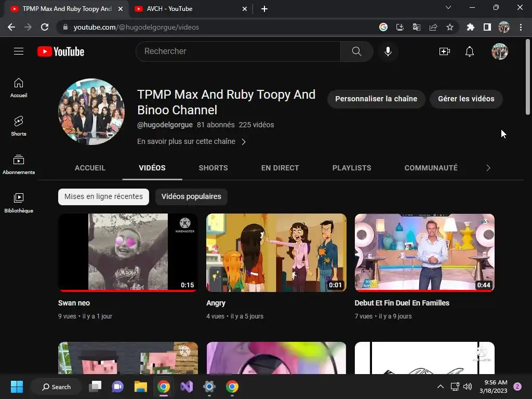Switch to the SHORTS channel tab
The width and height of the screenshot is (532, 399).
(213, 168)
